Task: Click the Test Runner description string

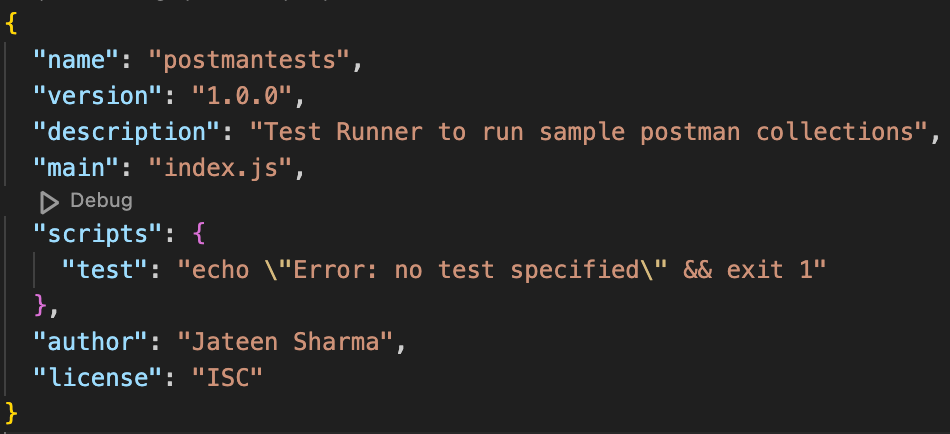Action: (595, 132)
